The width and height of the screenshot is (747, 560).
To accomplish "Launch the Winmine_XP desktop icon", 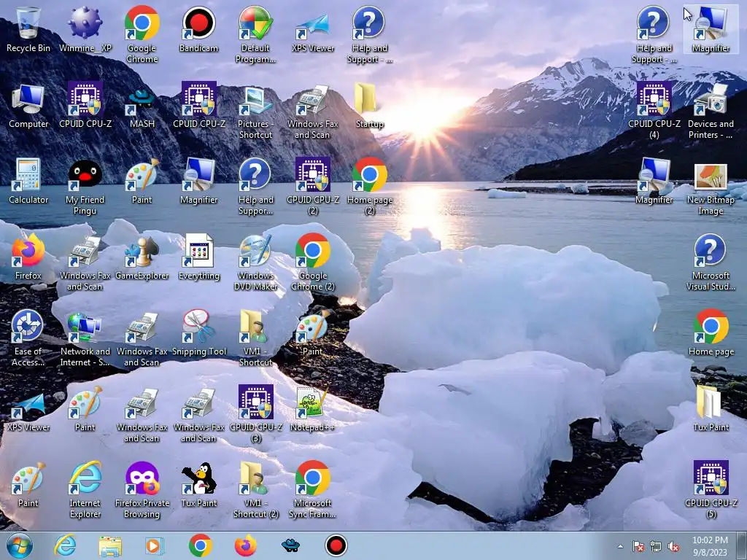I will click(85, 29).
